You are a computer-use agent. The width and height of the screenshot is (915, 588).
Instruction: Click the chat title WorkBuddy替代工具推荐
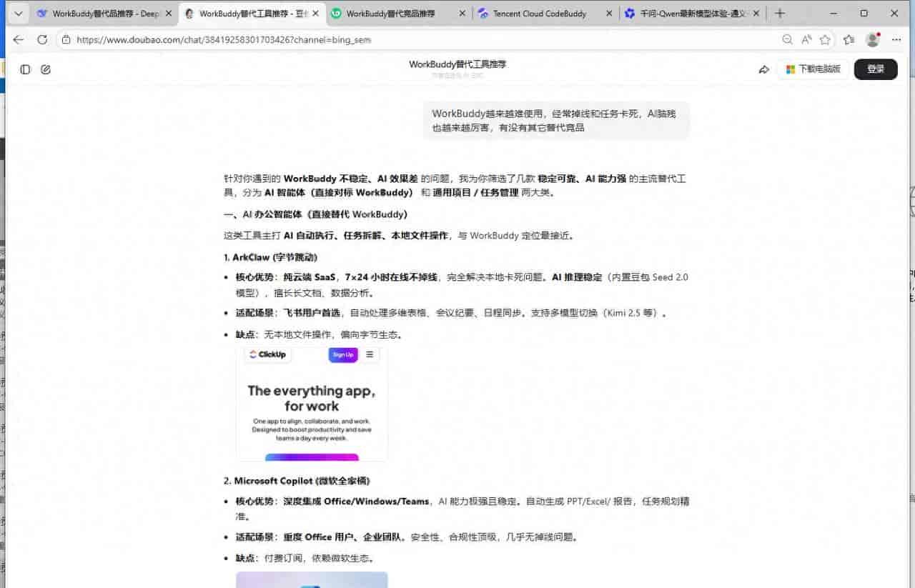tap(457, 64)
